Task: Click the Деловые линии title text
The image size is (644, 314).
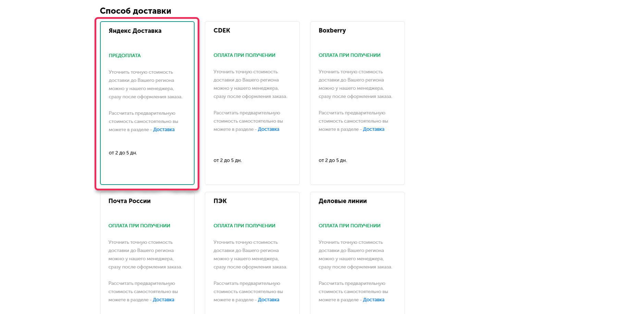Action: (343, 201)
